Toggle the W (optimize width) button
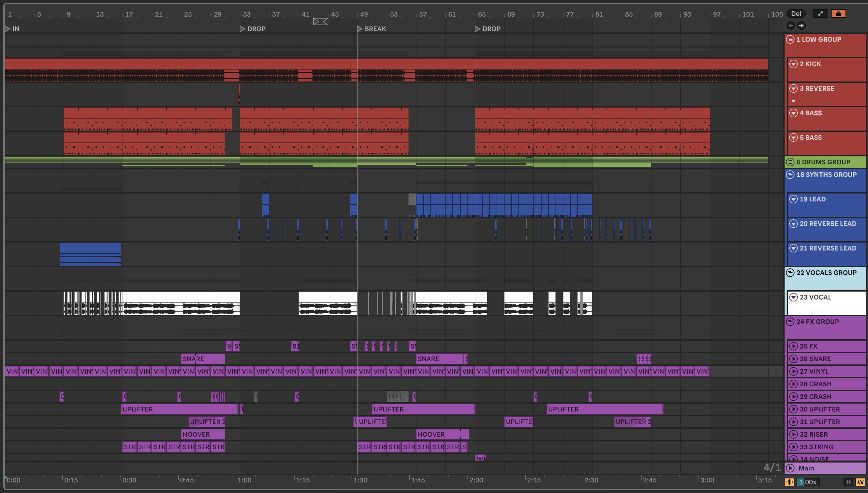Image resolution: width=868 pixels, height=493 pixels. point(860,482)
